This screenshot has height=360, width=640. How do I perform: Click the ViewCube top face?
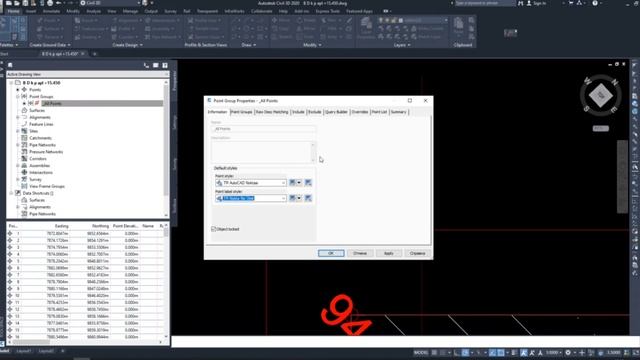(x=600, y=96)
